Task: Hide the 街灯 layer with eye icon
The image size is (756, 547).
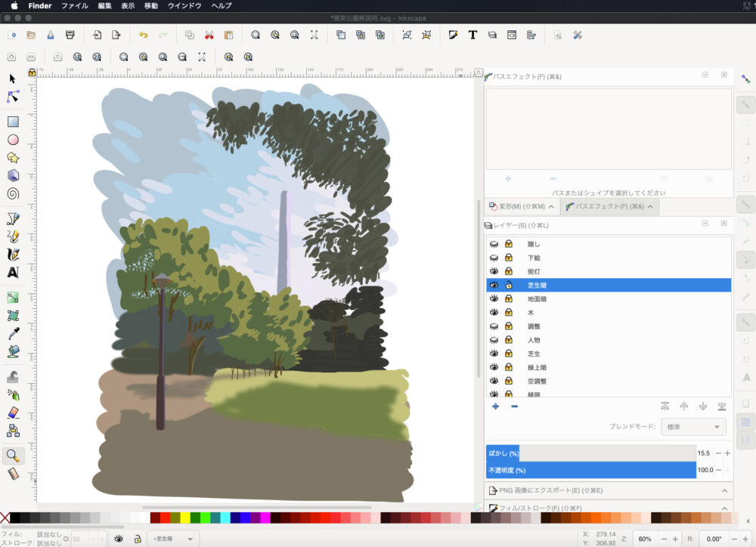Action: click(x=494, y=271)
